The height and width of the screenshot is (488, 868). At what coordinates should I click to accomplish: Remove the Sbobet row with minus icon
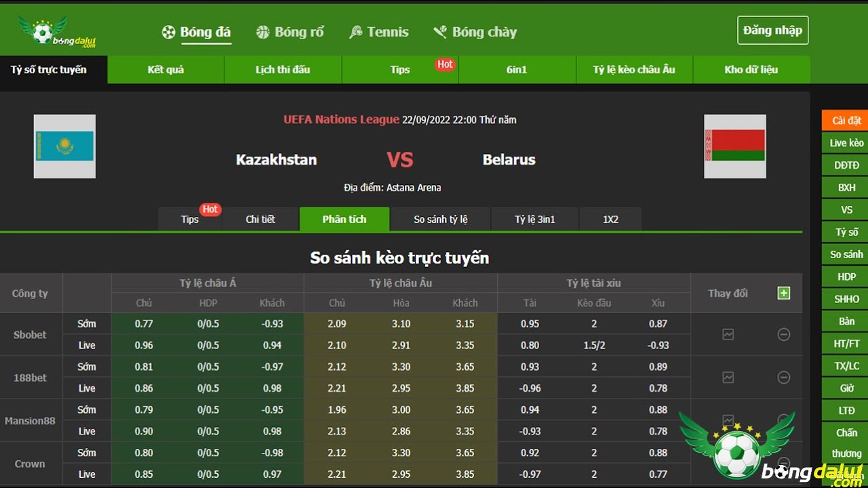tap(784, 334)
